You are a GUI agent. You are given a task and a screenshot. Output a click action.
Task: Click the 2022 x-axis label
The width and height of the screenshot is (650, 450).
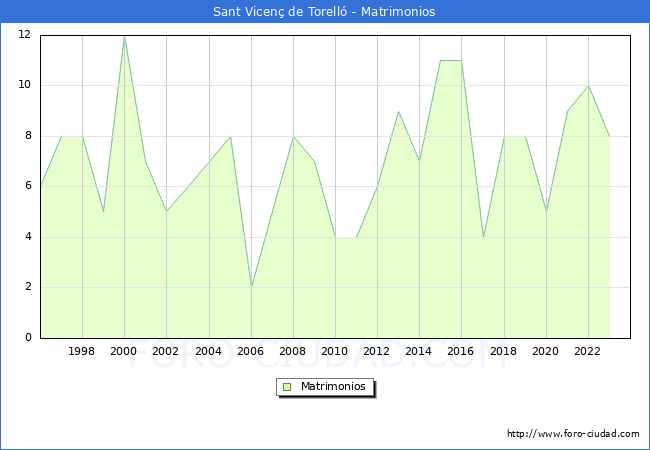587,351
